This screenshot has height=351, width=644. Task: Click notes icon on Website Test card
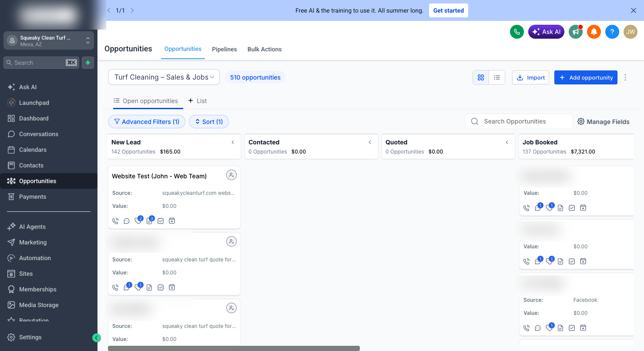click(149, 221)
